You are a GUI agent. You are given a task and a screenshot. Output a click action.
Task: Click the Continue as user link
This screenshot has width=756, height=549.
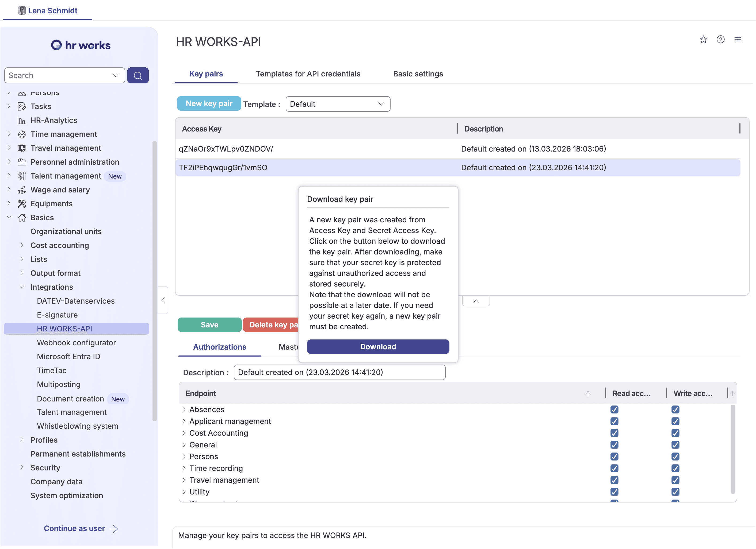point(81,528)
